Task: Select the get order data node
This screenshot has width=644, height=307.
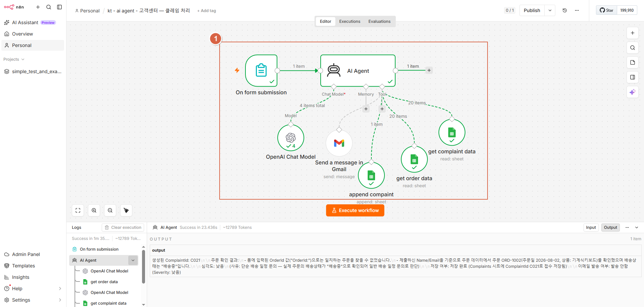Action: coord(414,159)
